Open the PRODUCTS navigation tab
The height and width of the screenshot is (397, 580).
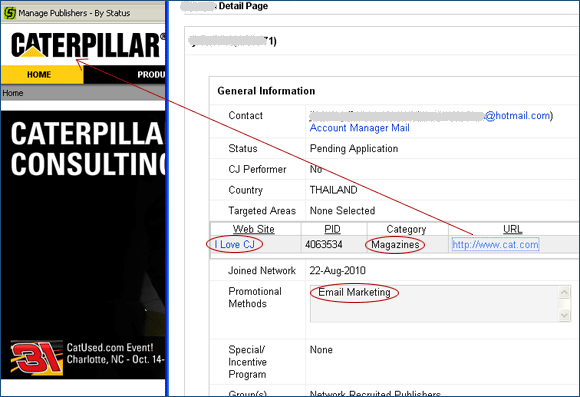[151, 75]
